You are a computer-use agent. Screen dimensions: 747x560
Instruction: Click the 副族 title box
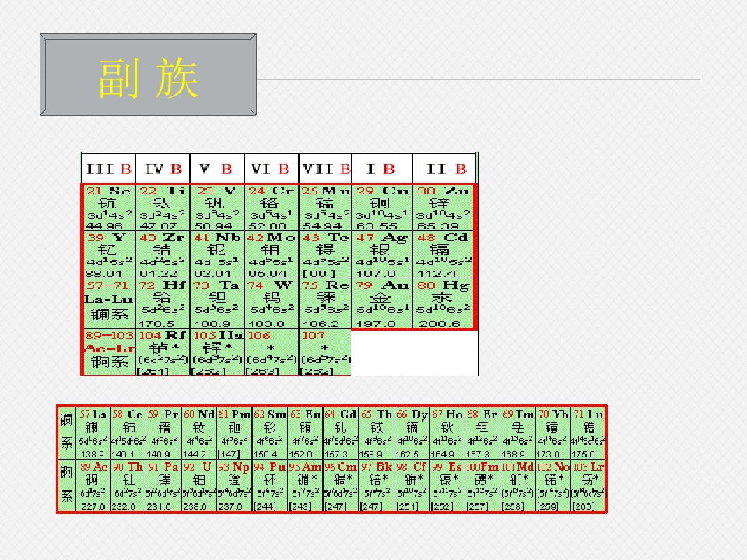click(x=148, y=75)
